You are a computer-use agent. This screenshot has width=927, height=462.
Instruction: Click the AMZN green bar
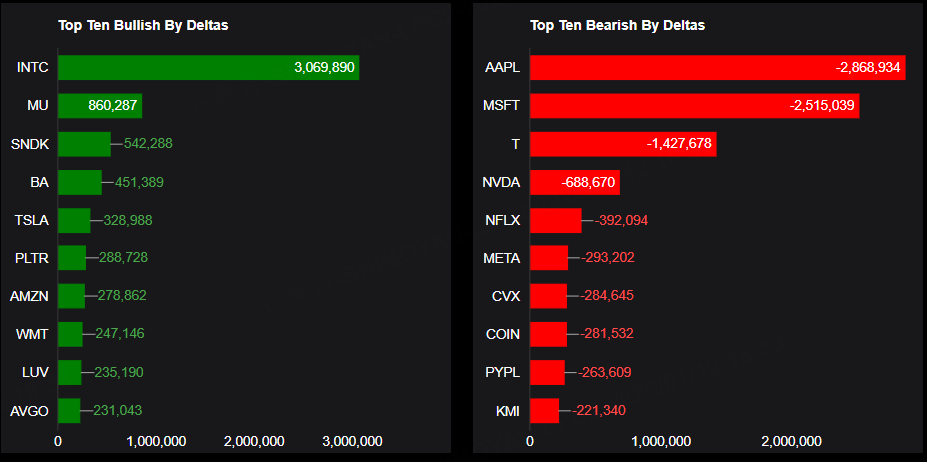coord(71,296)
